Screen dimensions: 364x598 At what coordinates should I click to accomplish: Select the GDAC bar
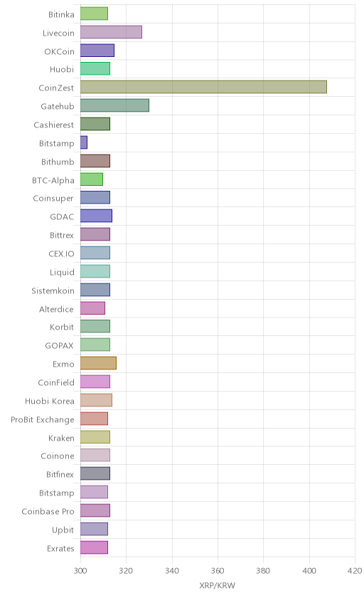tap(96, 216)
